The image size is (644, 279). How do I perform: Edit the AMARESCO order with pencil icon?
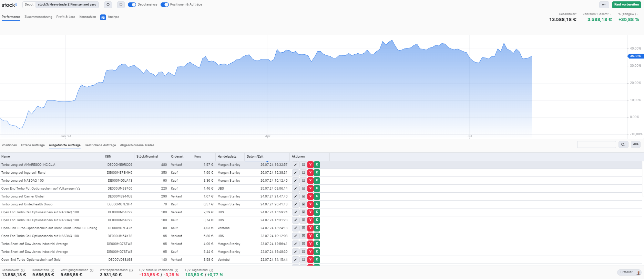point(296,165)
